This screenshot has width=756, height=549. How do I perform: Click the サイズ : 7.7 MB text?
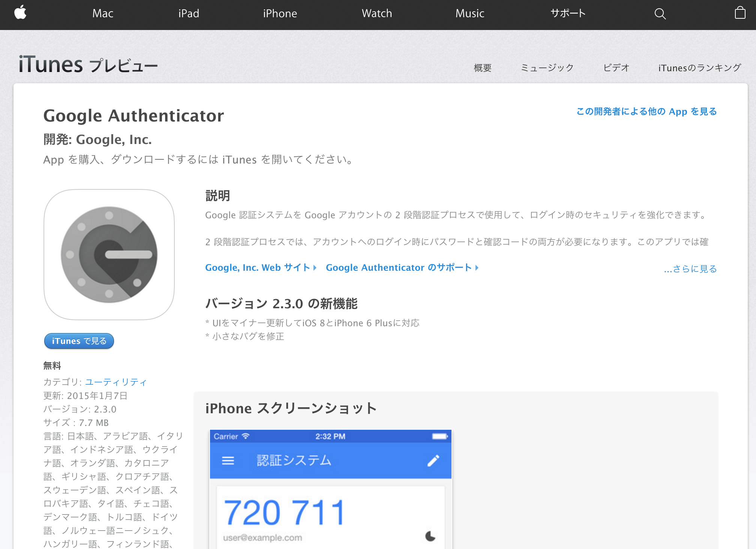pyautogui.click(x=76, y=423)
